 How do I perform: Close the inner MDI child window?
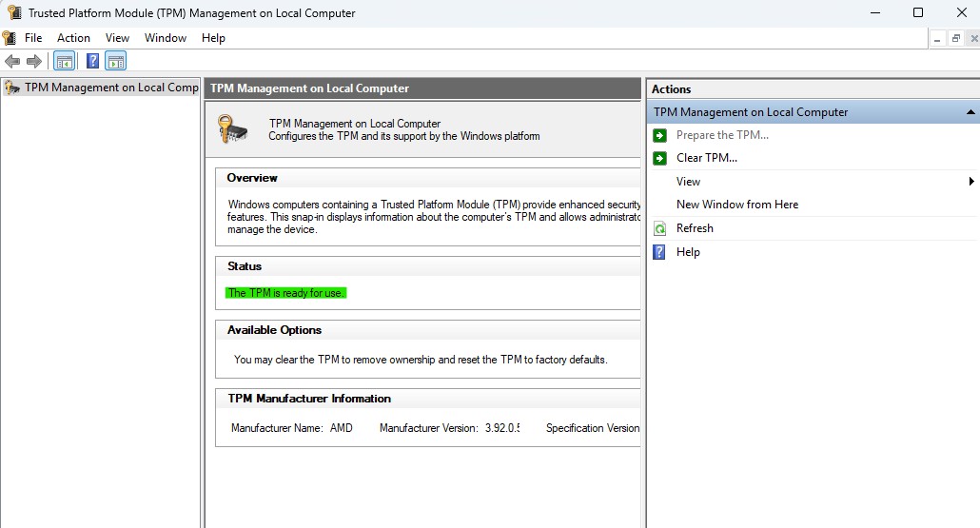973,39
